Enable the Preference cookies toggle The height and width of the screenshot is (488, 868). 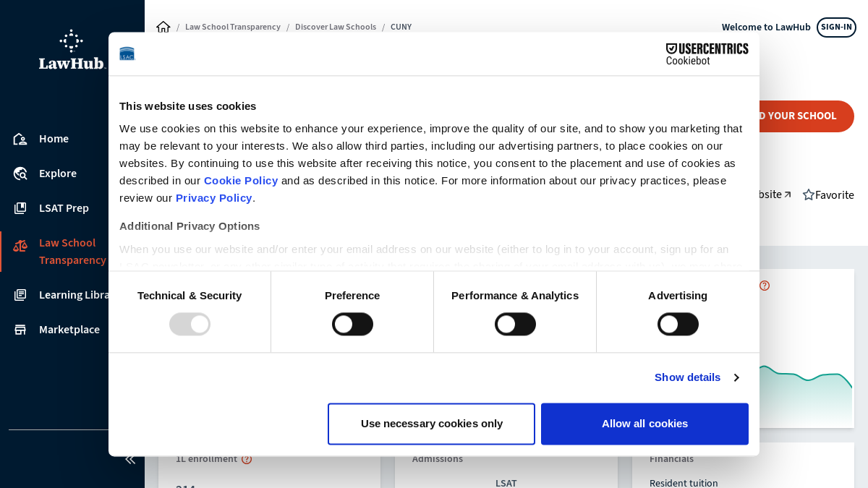pos(352,324)
